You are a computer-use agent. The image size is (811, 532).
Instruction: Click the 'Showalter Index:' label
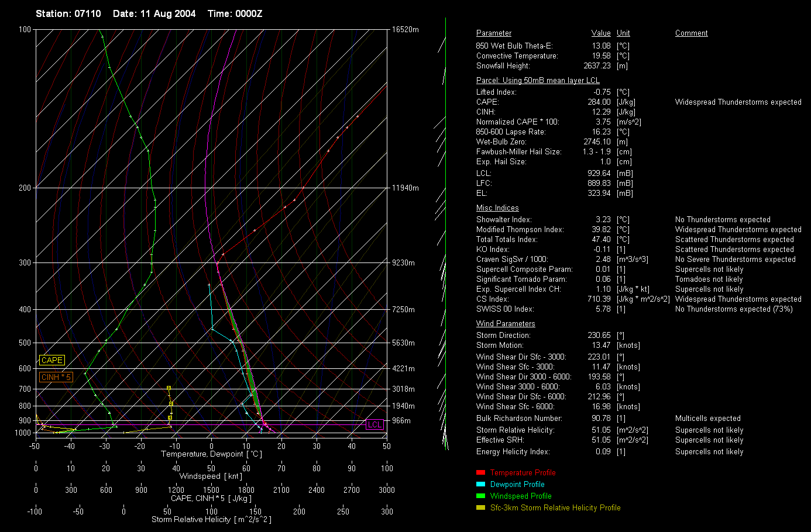pyautogui.click(x=504, y=219)
